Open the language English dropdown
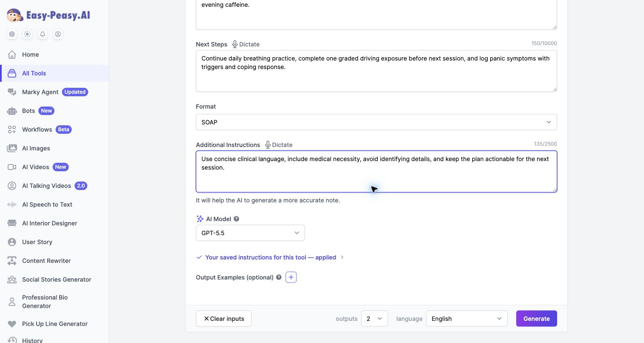Image resolution: width=644 pixels, height=343 pixels. (x=467, y=319)
